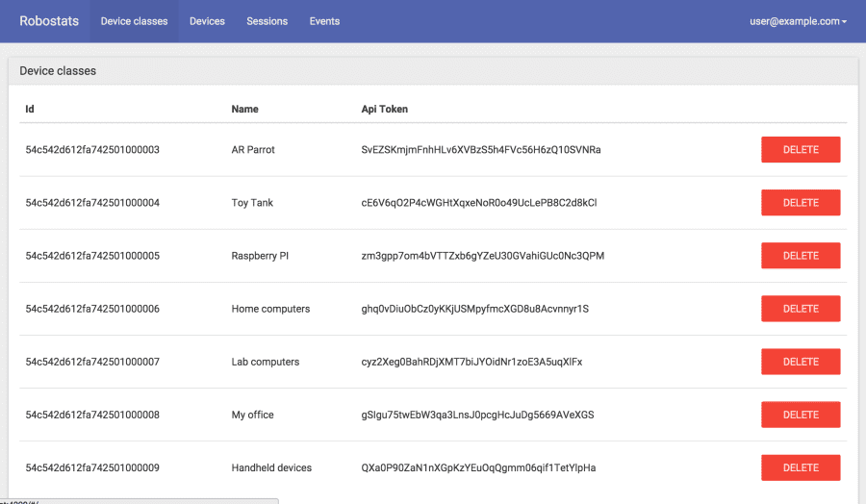Click the Name column header
Image resolution: width=866 pixels, height=504 pixels.
[x=244, y=109]
